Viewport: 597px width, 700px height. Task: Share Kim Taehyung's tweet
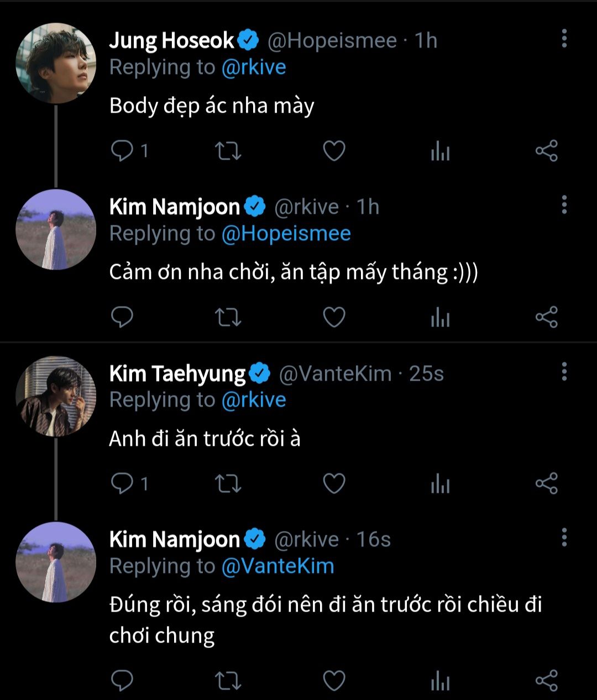[x=546, y=484]
